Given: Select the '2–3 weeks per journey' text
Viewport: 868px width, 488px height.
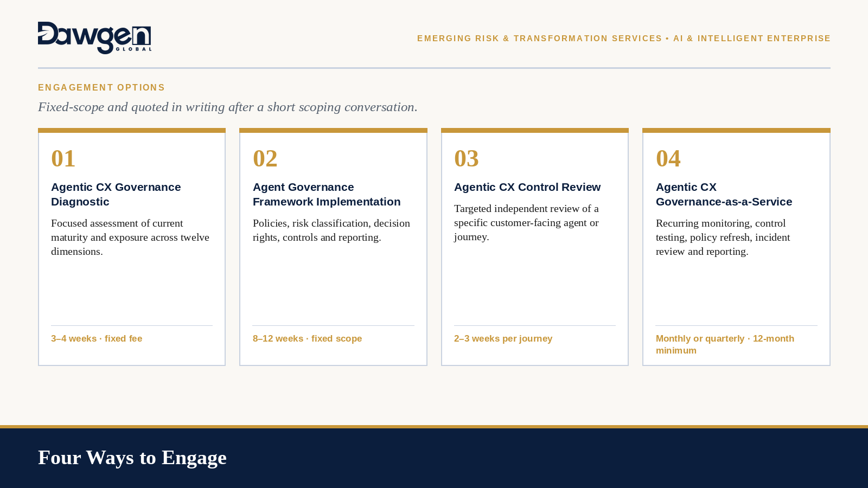Looking at the screenshot, I should coord(503,338).
